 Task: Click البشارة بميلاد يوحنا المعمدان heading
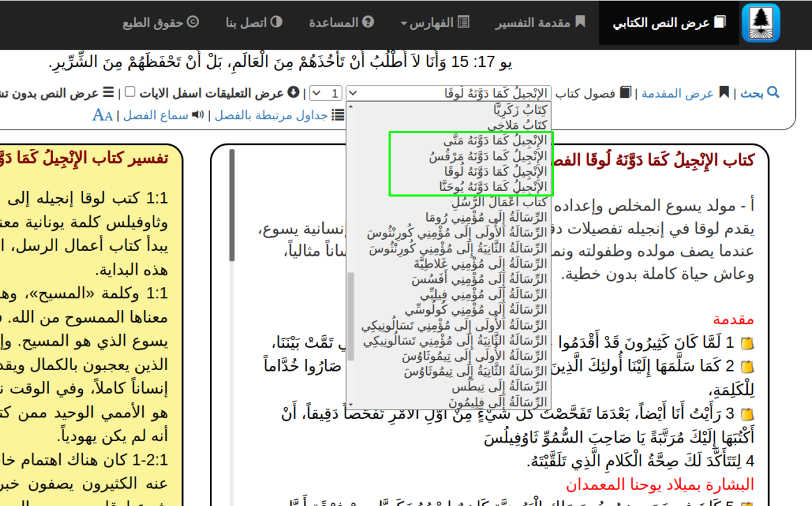coord(660,485)
